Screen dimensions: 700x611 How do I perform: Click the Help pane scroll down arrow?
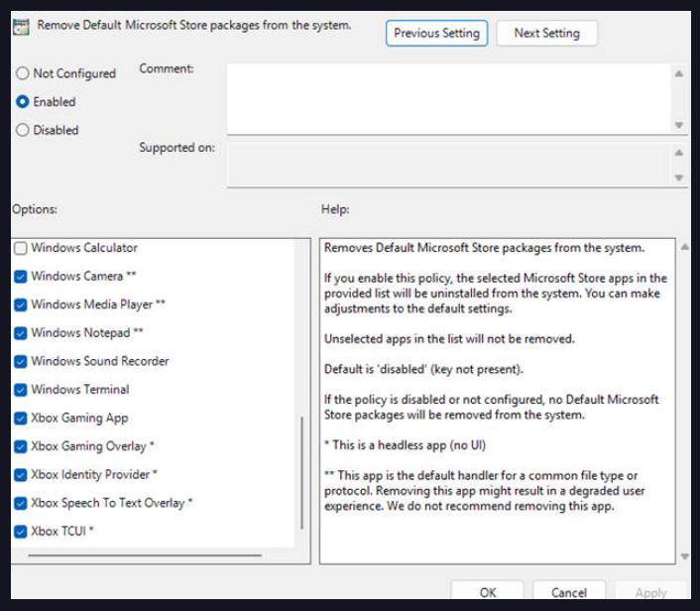685,556
